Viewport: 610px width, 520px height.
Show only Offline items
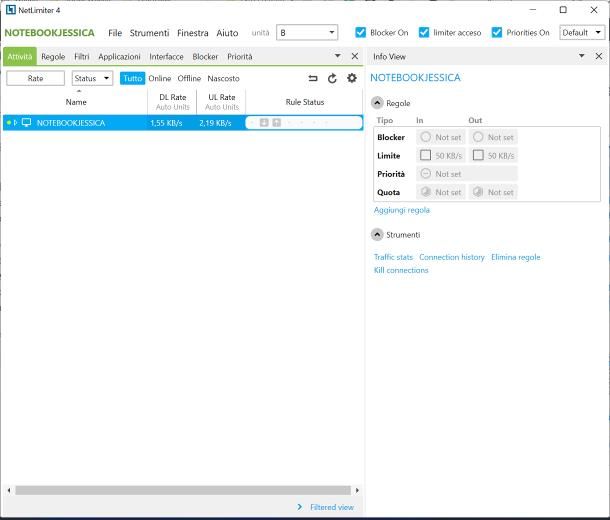(x=189, y=78)
